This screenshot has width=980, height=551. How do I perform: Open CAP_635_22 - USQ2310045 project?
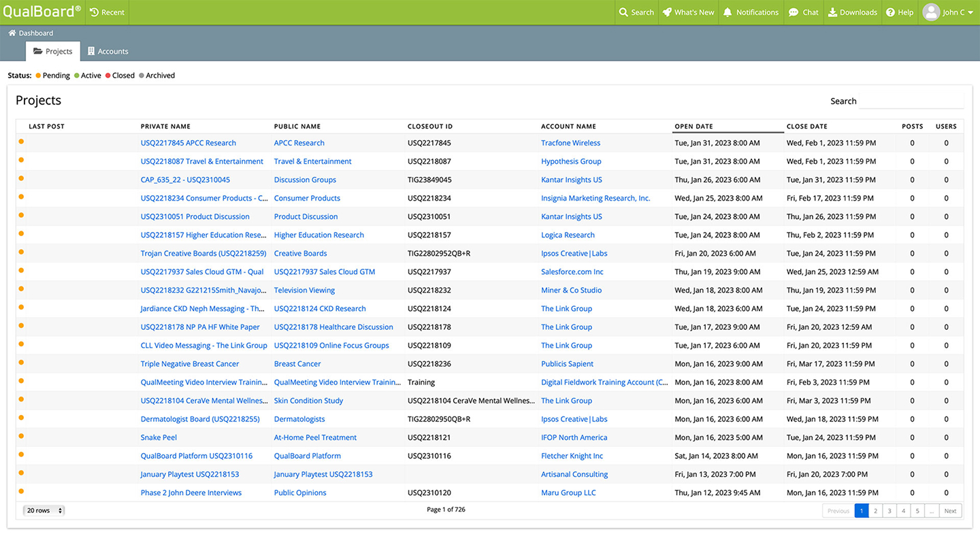click(x=185, y=180)
